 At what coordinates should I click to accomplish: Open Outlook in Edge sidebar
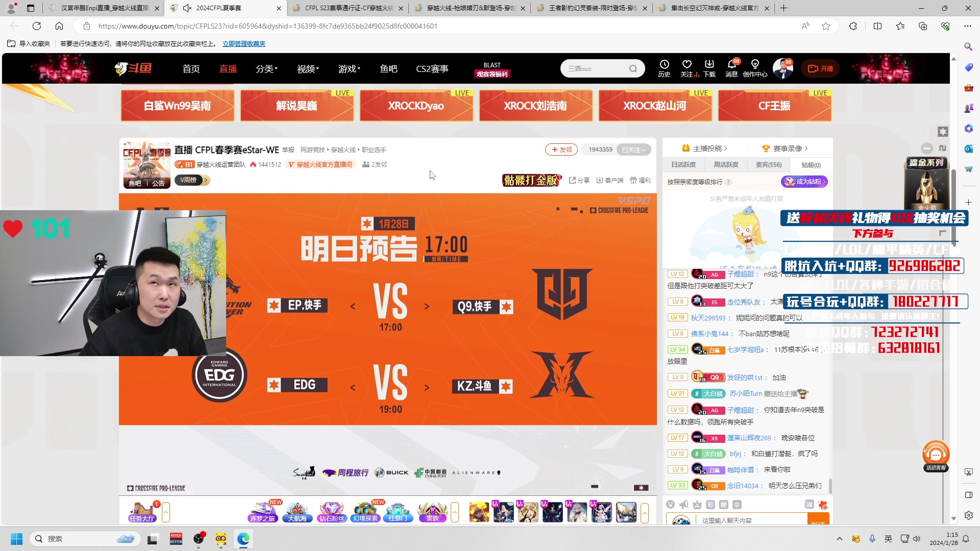pyautogui.click(x=968, y=148)
